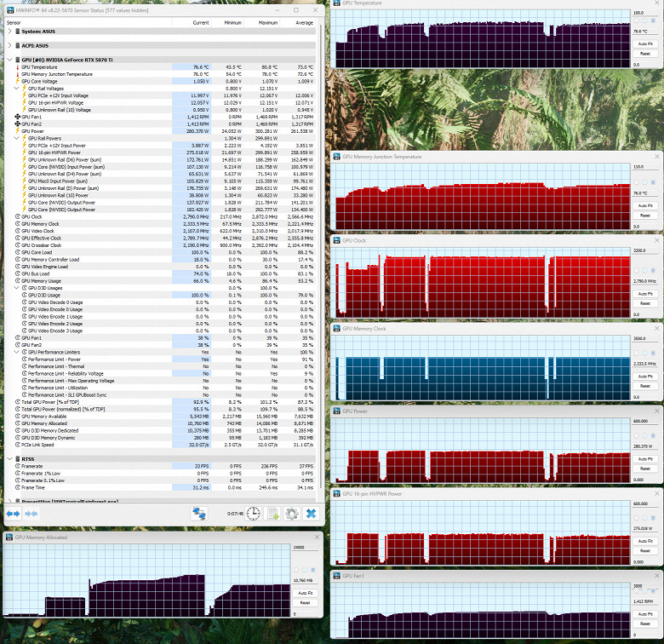Viewport: 664px width, 644px height.
Task: Click the clock reset timer icon
Action: coord(253,514)
